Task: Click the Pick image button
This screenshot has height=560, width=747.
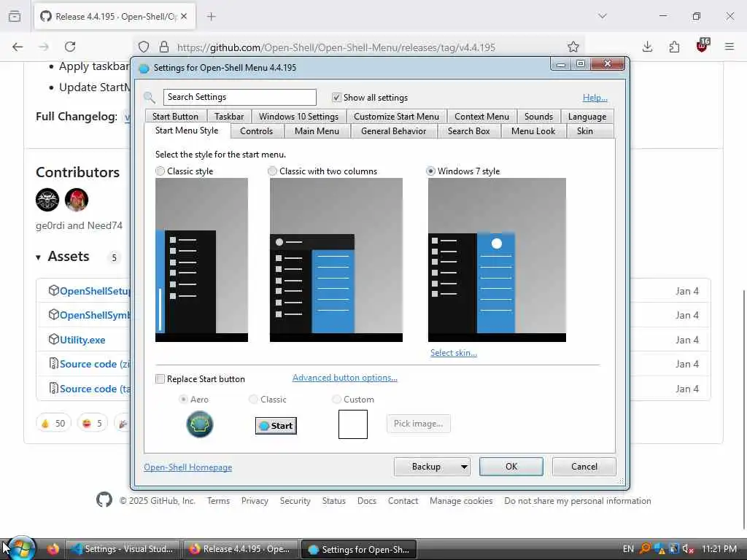Action: click(x=418, y=424)
